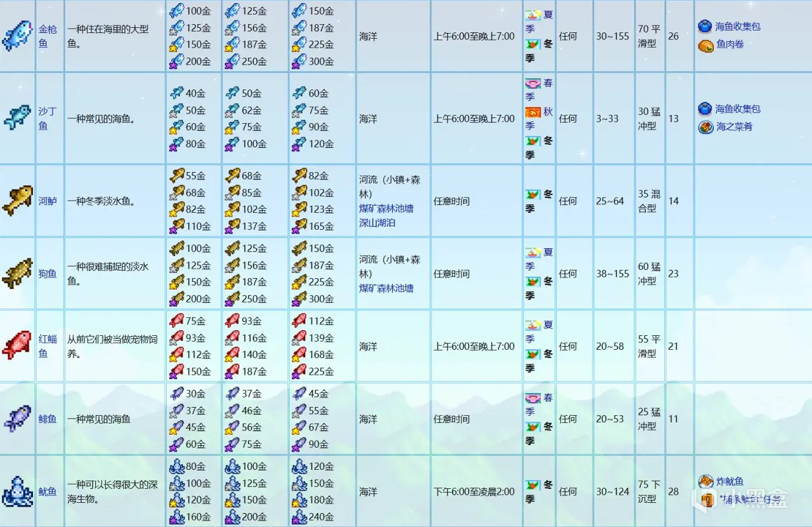Open the 深山湖泊 location link
Screen dimensions: 812x527
click(x=377, y=223)
